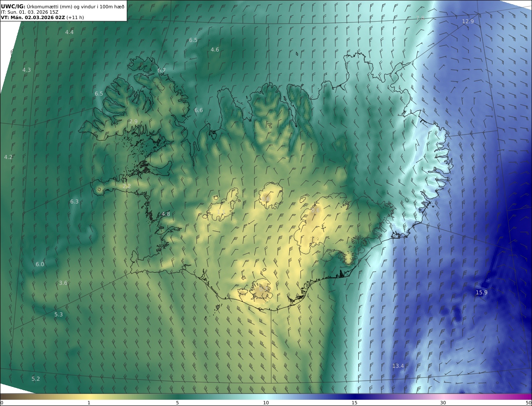This screenshot has width=532, height=406.
Task: Click the colorbar tick label 5
Action: [x=177, y=403]
